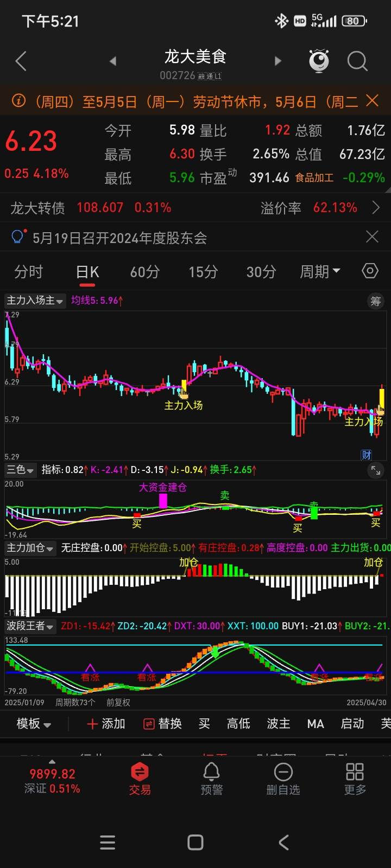Tap the 龙大转债 bond name
Screen dimensions: 391x868
coord(38,208)
